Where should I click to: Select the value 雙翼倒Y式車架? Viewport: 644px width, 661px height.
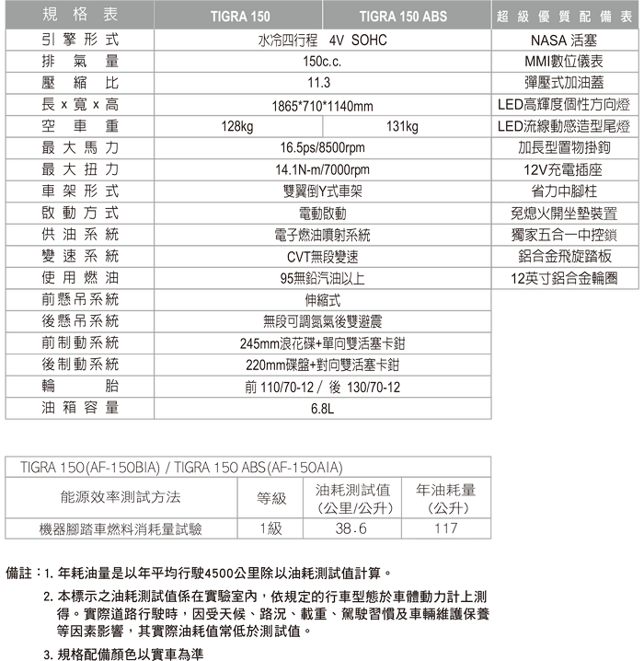[x=322, y=191]
